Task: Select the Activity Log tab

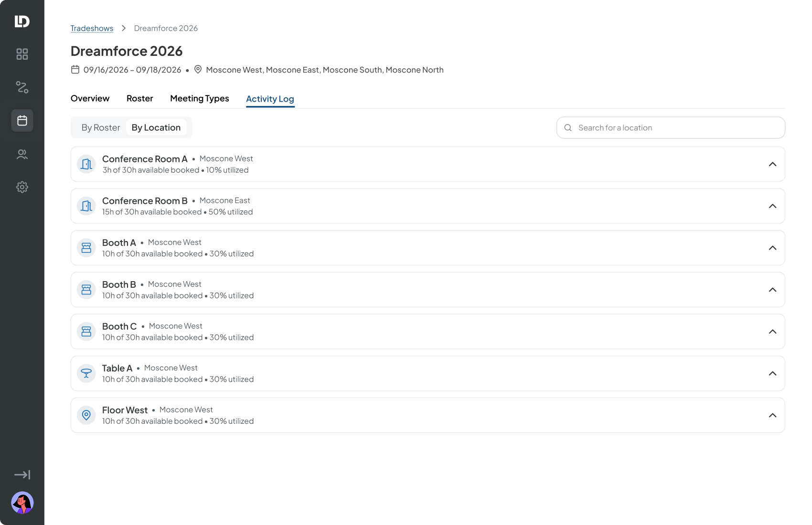Action: [x=270, y=99]
